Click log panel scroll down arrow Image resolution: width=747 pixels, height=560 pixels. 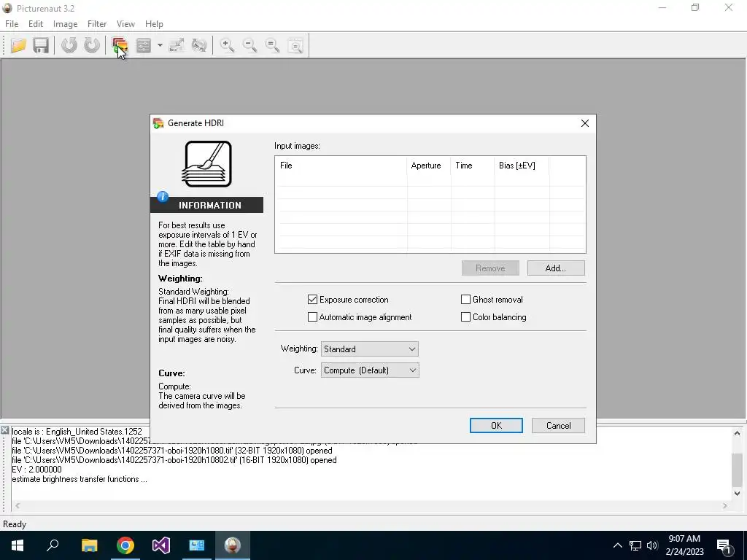[x=737, y=494]
